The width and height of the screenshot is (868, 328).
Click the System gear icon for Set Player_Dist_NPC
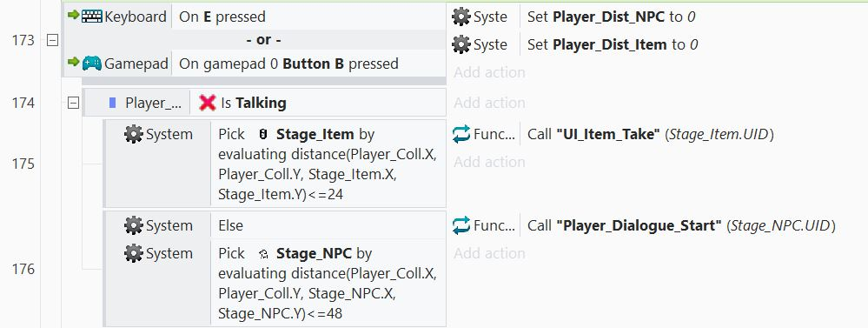pos(461,17)
